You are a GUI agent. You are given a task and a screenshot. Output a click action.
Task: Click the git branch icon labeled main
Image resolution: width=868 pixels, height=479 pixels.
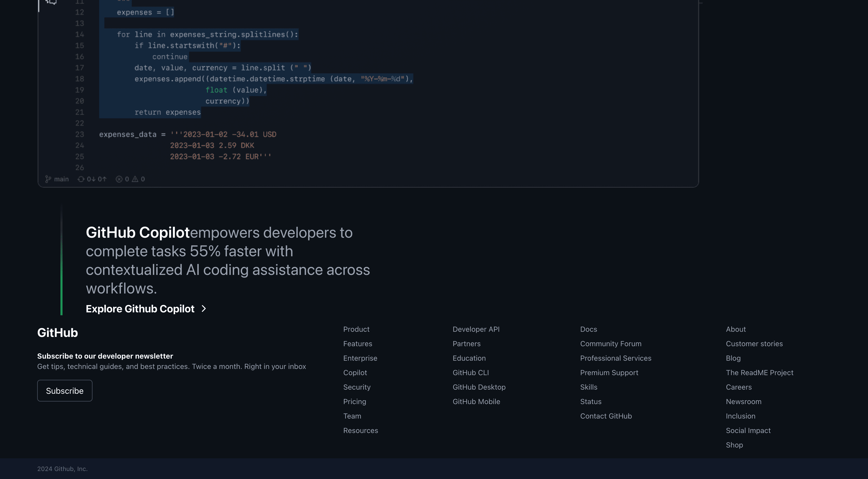48,179
